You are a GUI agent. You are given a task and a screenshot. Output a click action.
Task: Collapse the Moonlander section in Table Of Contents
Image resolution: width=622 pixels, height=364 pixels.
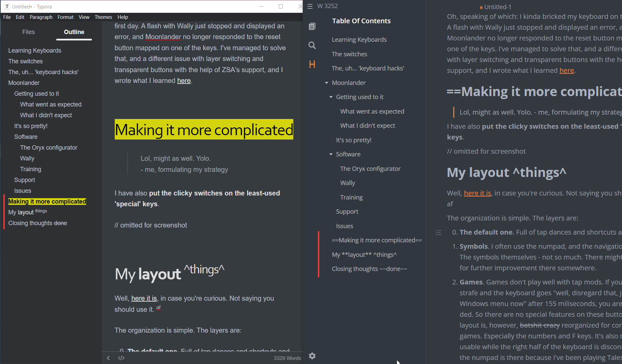(326, 83)
